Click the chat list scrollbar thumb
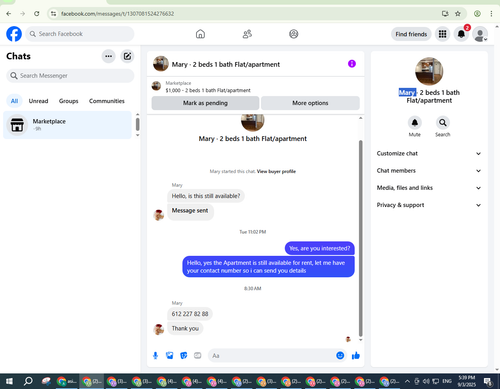500x389 pixels. click(137, 124)
